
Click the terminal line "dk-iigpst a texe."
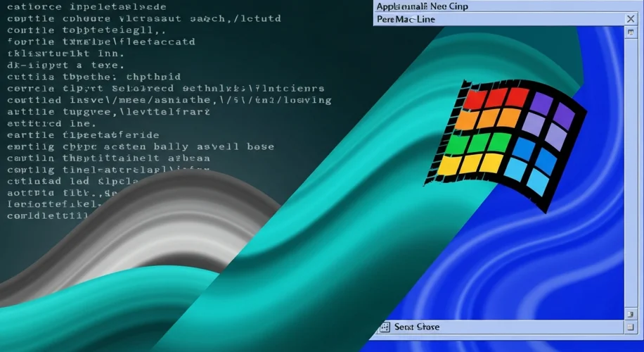point(65,65)
